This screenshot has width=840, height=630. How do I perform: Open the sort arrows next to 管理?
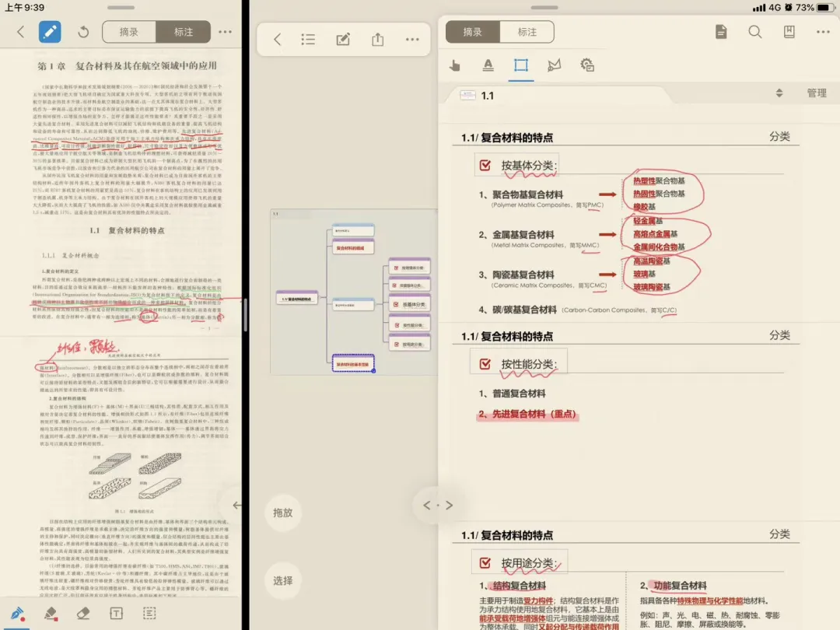point(779,93)
